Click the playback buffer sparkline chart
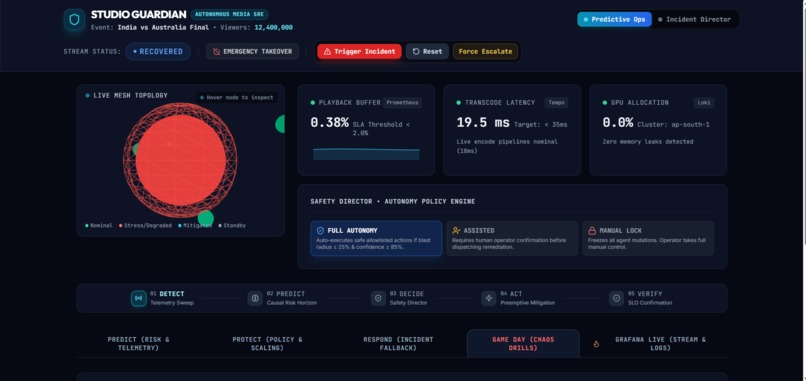The height and width of the screenshot is (381, 806). [x=366, y=154]
